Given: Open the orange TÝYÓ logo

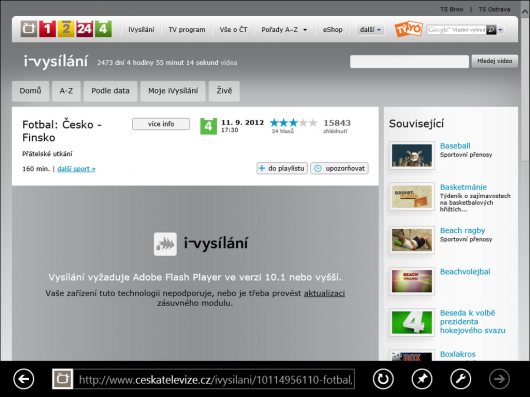Looking at the screenshot, I should pyautogui.click(x=409, y=29).
